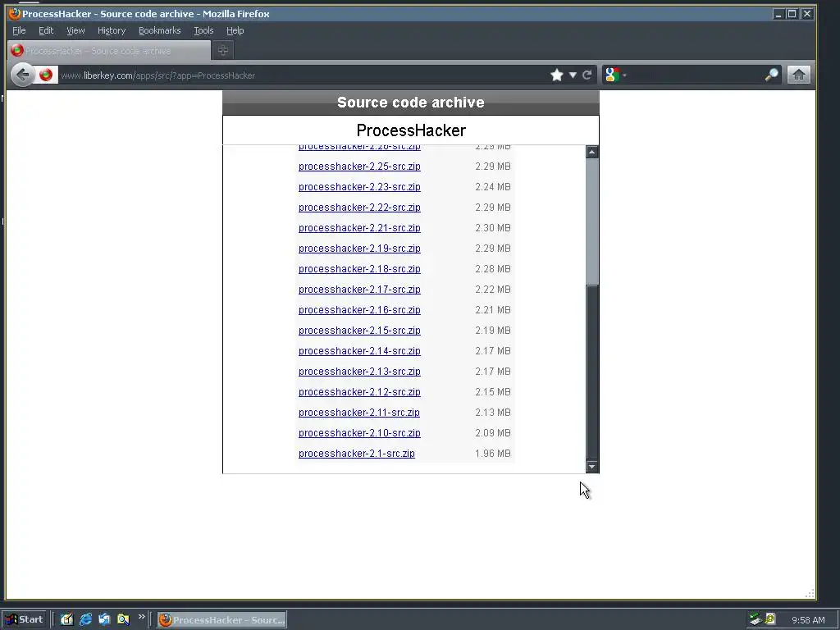Click the Source code archive header
The image size is (840, 630).
click(x=411, y=103)
